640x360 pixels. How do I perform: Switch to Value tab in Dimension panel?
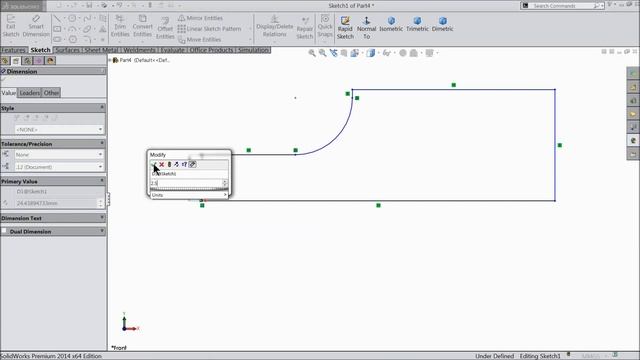point(9,93)
